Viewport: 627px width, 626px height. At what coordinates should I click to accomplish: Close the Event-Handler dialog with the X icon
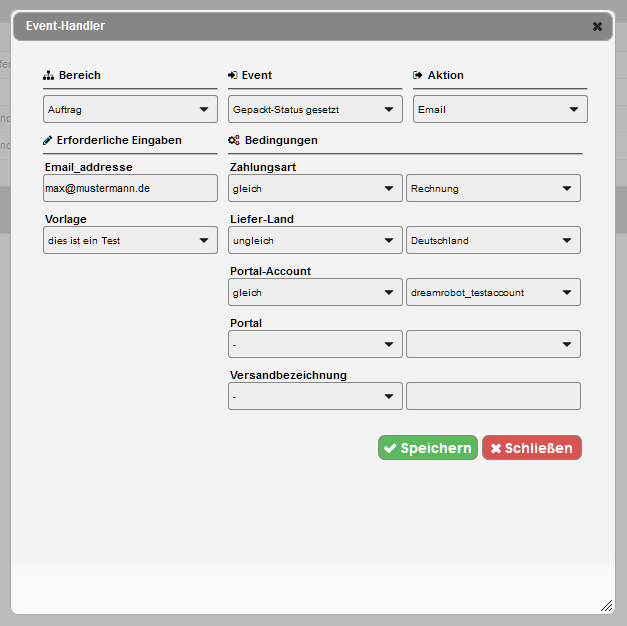pyautogui.click(x=597, y=26)
